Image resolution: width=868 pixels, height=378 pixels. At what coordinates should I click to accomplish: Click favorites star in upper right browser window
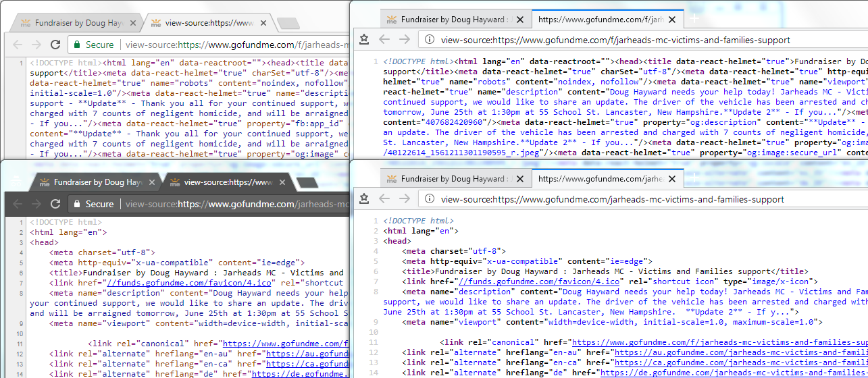coord(364,39)
